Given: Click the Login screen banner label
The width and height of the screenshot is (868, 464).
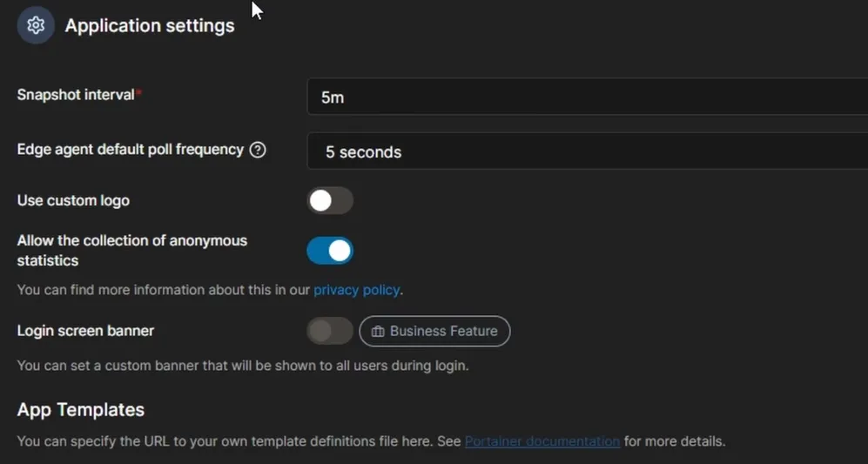Looking at the screenshot, I should click(x=85, y=331).
